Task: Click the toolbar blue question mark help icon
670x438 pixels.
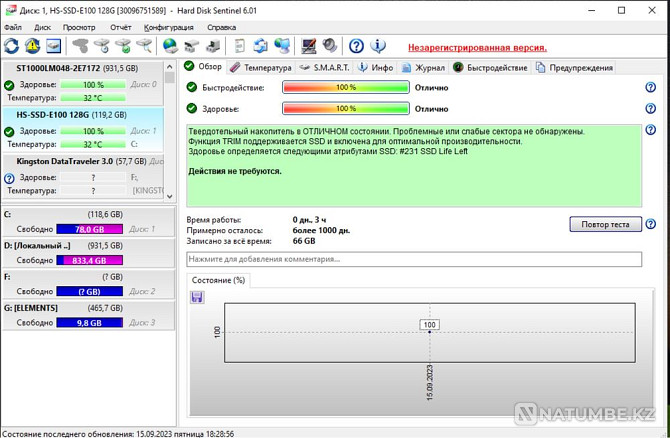Action: (356, 46)
